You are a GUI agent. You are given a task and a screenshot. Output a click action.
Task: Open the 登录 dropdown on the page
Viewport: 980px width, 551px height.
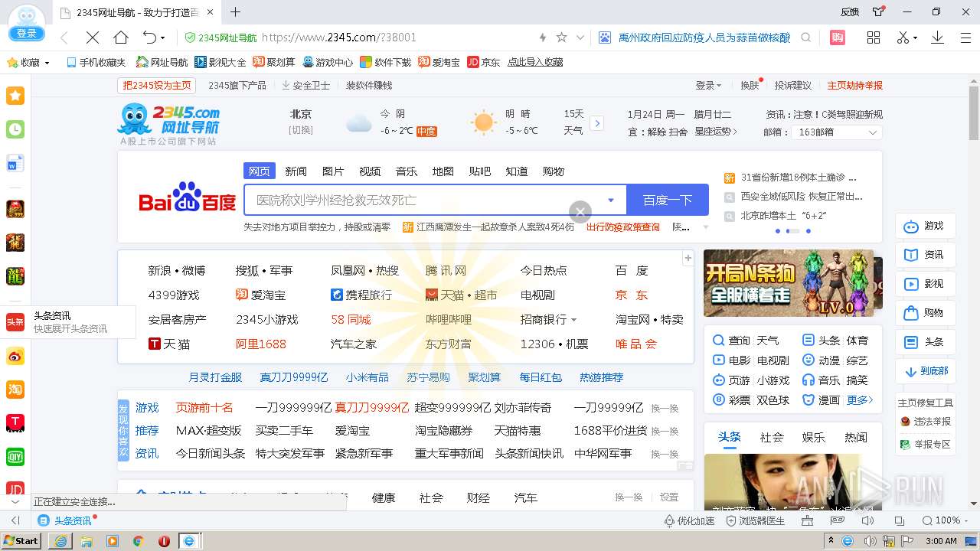(708, 85)
